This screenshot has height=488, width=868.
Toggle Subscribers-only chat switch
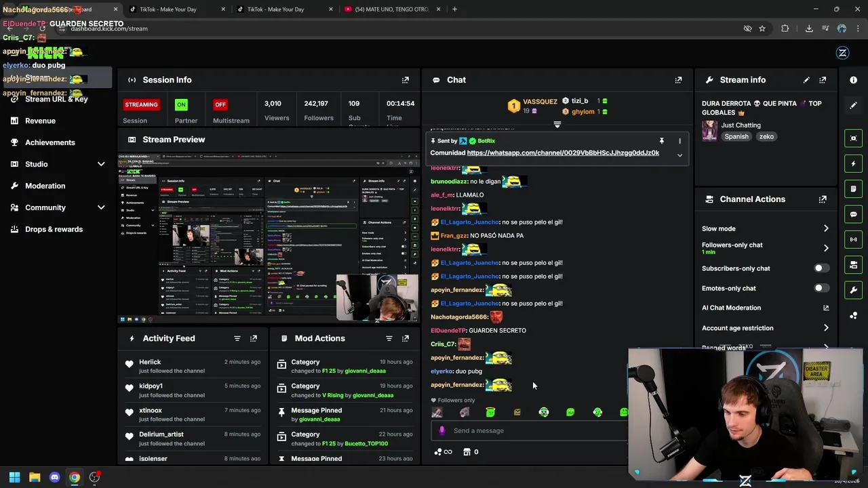(x=821, y=268)
